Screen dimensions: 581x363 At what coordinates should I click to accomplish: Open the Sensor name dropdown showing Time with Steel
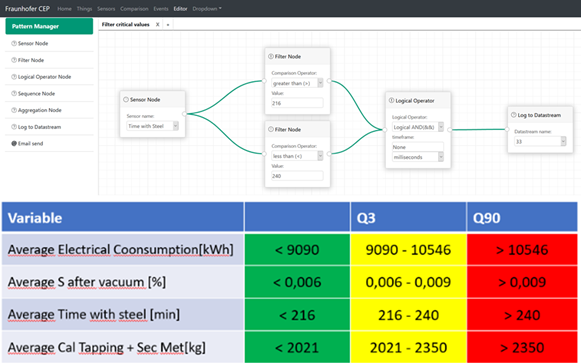(152, 126)
